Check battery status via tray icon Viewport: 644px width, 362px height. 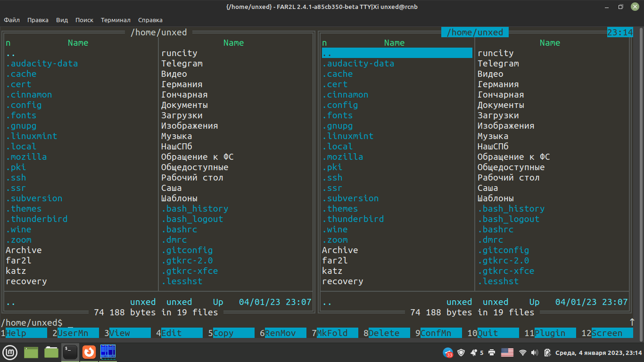547,352
